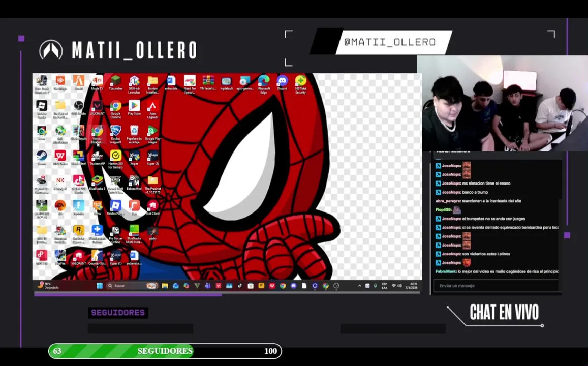Image resolution: width=588 pixels, height=366 pixels.
Task: Launch TruckersMP from the desktop
Action: coord(97,158)
